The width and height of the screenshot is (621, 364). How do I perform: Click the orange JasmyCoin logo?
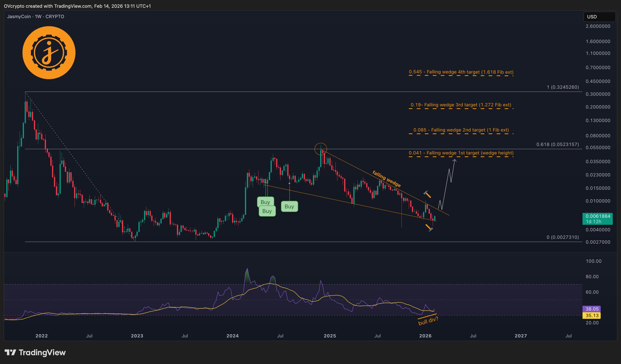pyautogui.click(x=49, y=53)
